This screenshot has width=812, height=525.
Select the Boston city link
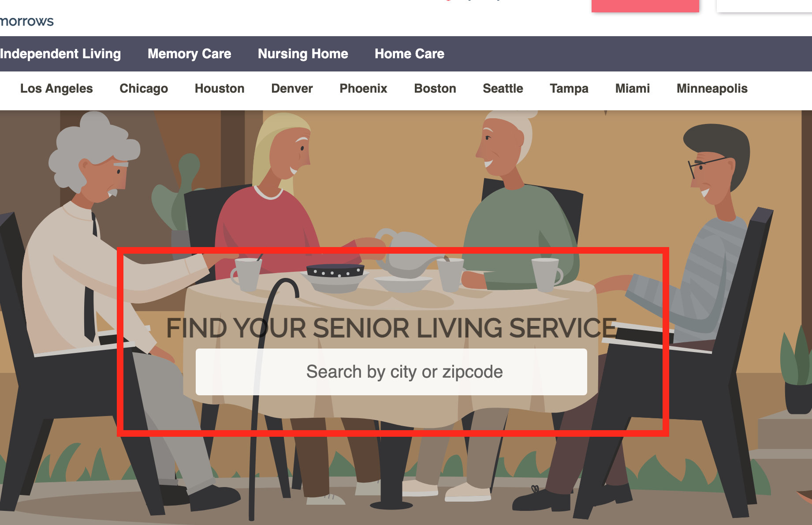[435, 89]
